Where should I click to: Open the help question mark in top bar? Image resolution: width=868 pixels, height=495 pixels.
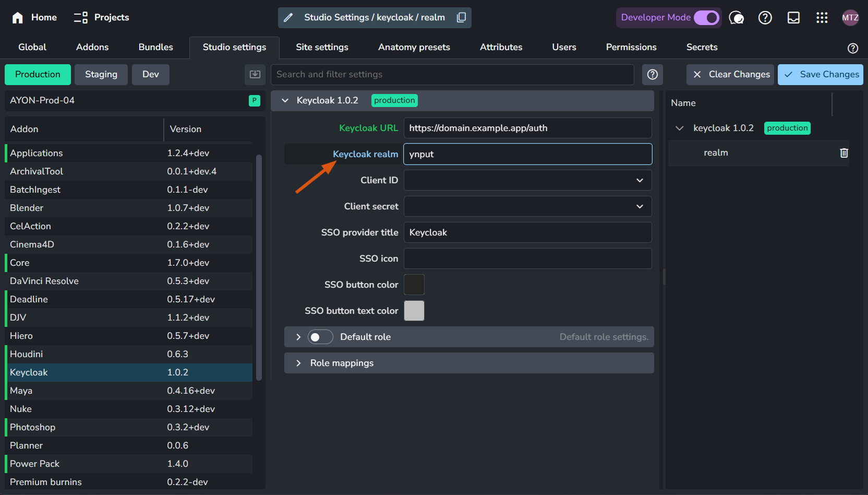tap(765, 18)
